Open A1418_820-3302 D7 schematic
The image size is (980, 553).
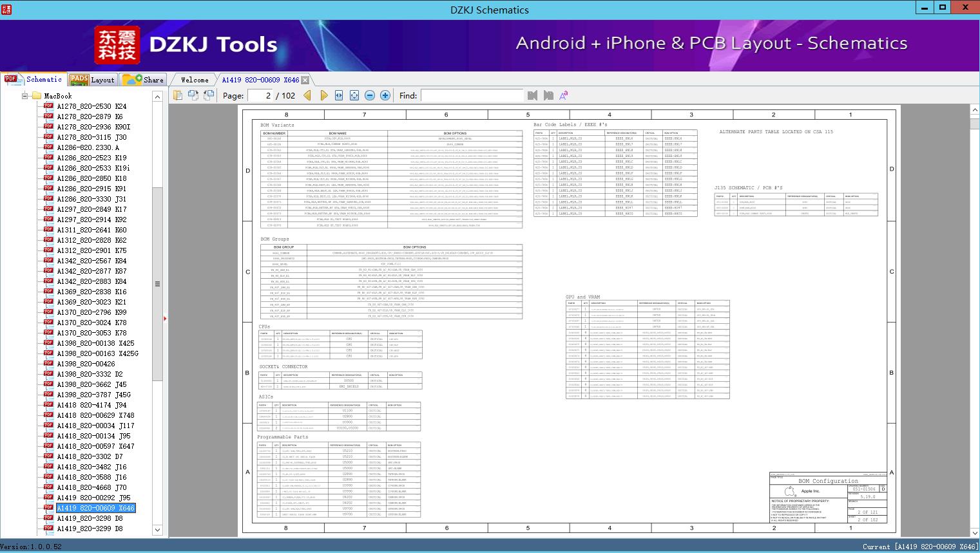click(90, 456)
